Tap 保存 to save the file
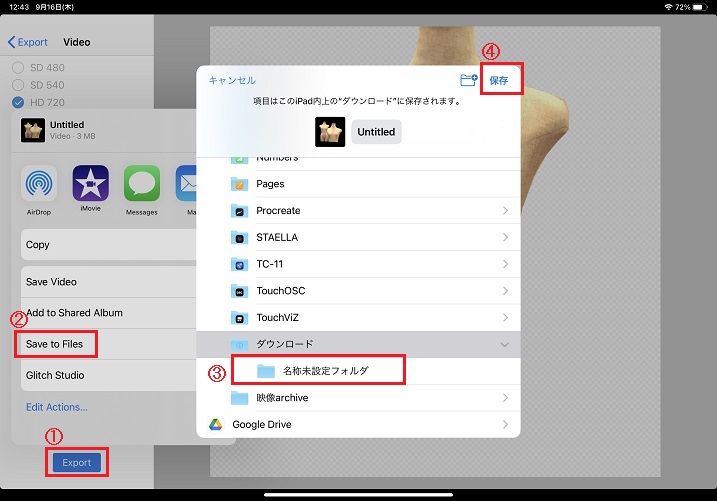The height and width of the screenshot is (501, 717). [x=499, y=80]
